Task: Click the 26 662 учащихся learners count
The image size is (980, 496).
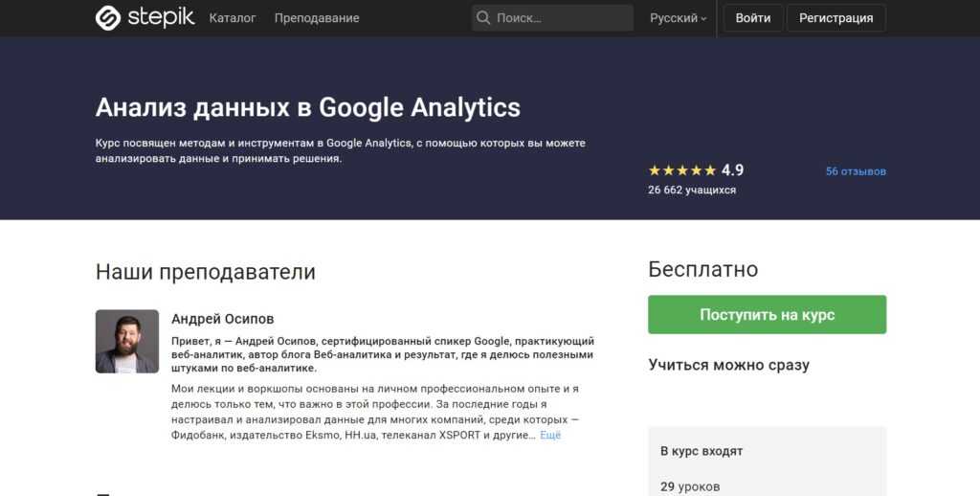Action: pos(692,190)
